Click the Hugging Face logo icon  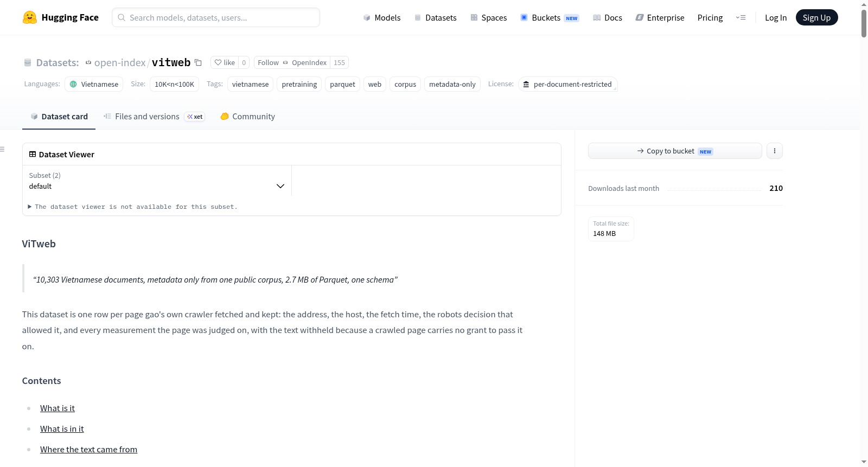point(30,17)
